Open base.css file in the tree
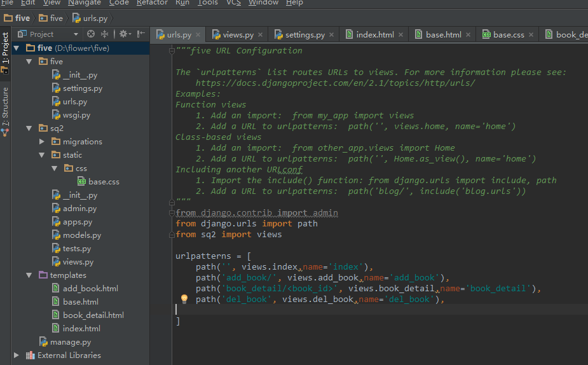Image resolution: width=588 pixels, height=365 pixels. tap(103, 182)
